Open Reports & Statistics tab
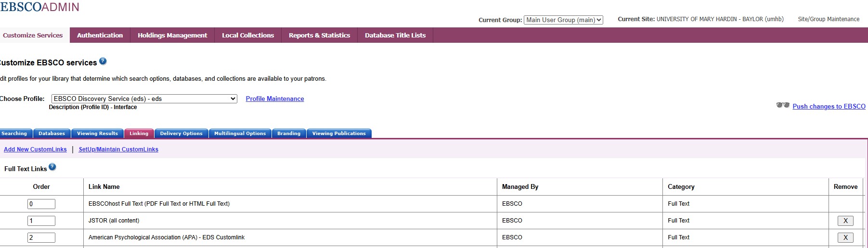868x248 pixels. [x=319, y=35]
